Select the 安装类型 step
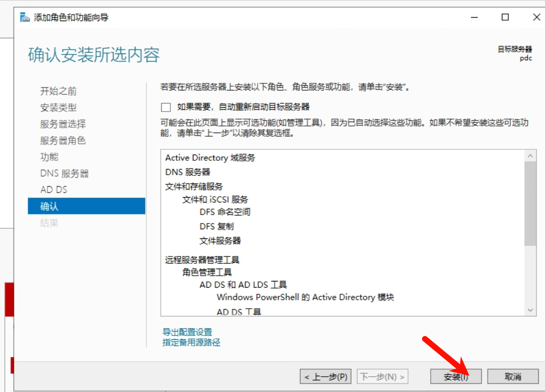Image resolution: width=545 pixels, height=392 pixels. point(58,108)
